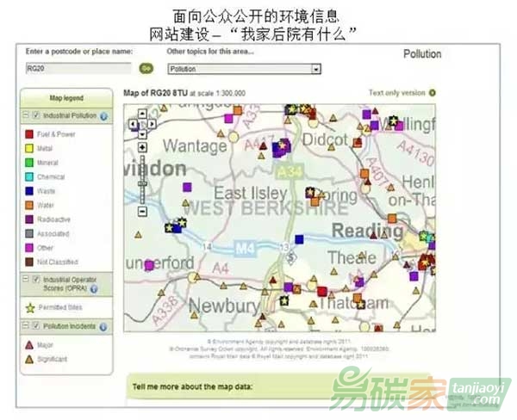This screenshot has height=420, width=517.
Task: Open Pollution Incidents info icon
Action: point(104,327)
